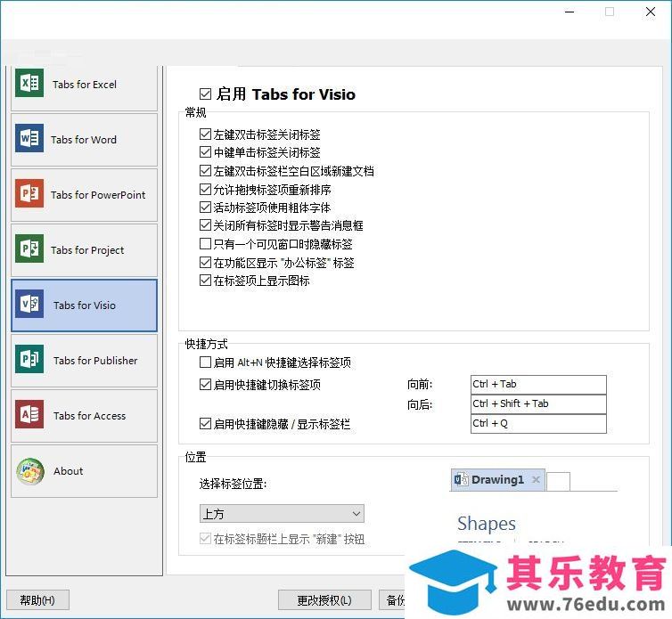This screenshot has width=672, height=619.
Task: Minimize the options window
Action: (x=570, y=12)
